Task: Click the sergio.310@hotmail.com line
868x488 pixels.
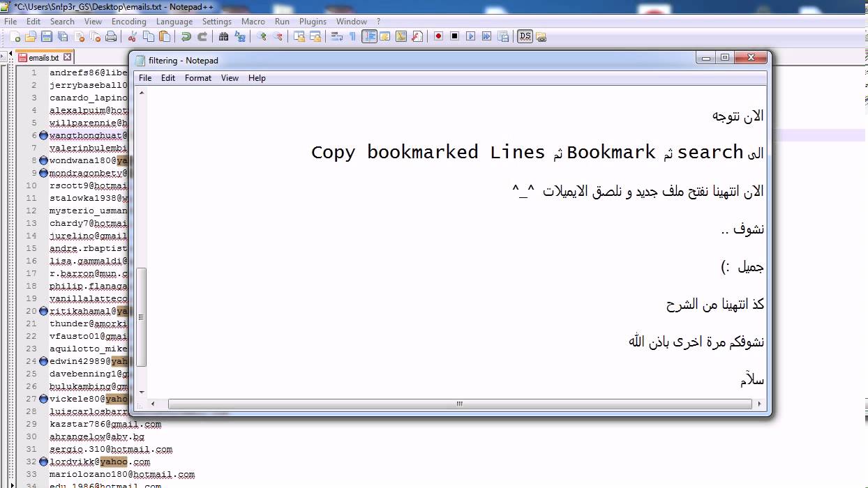Action: pyautogui.click(x=110, y=449)
